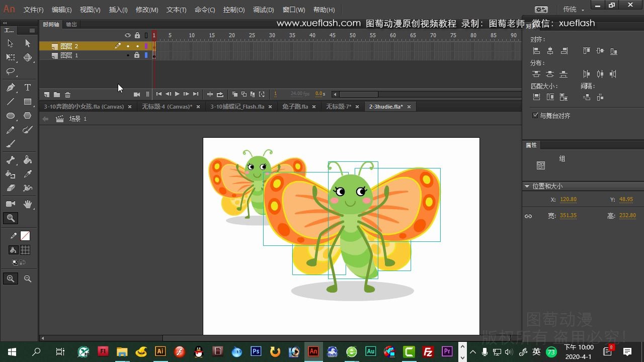Click the back arrow beside 场景 1

coord(46,119)
